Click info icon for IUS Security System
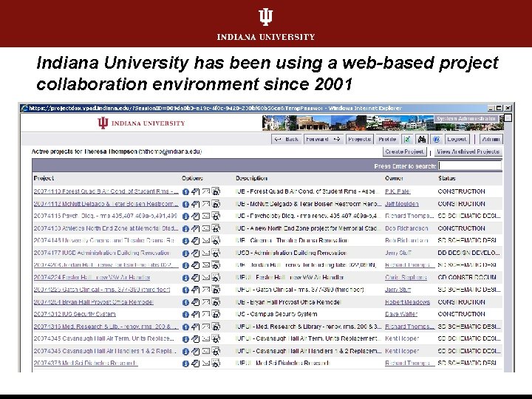 coord(185,315)
